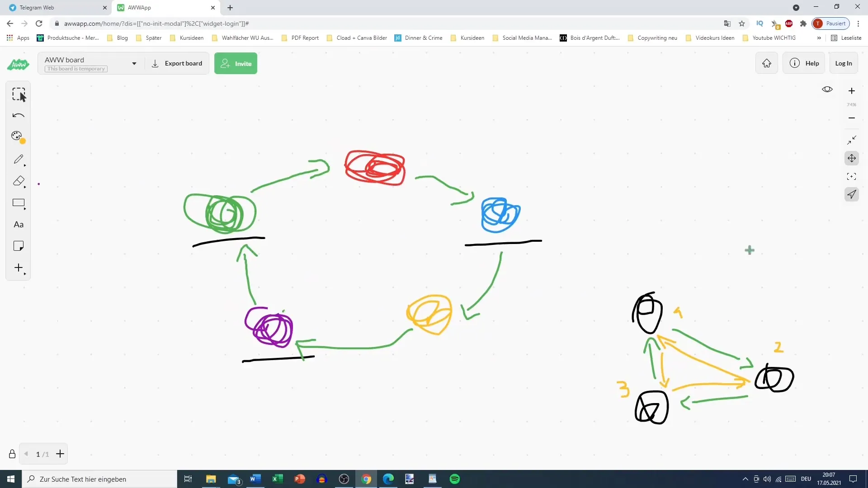Select the pencil drawing tool
Image resolution: width=868 pixels, height=488 pixels.
[x=19, y=159]
